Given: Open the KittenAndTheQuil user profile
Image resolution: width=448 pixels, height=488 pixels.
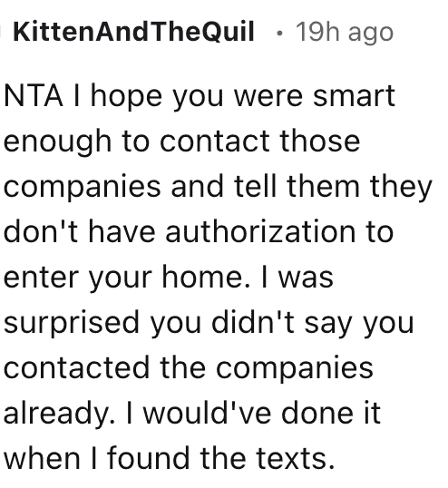Looking at the screenshot, I should [x=134, y=32].
